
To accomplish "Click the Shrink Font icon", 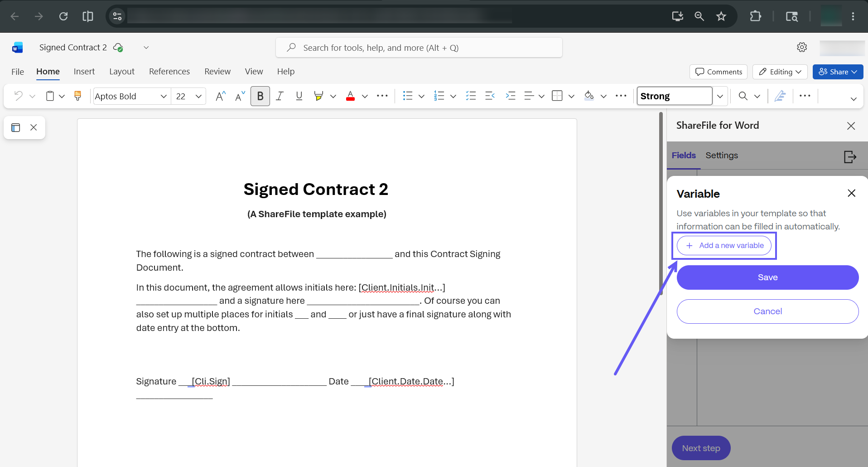I will click(240, 96).
